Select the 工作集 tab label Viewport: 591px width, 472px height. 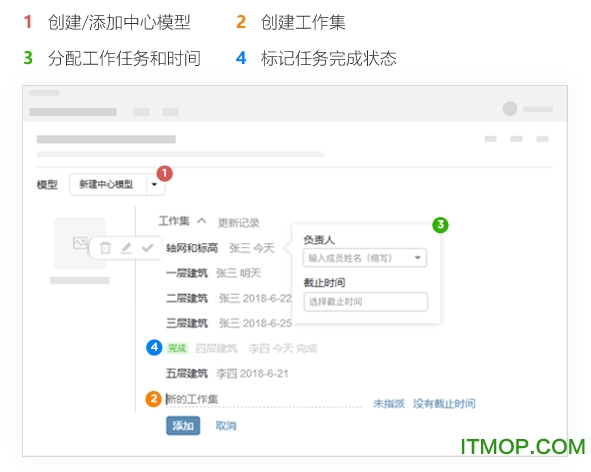pos(174,221)
